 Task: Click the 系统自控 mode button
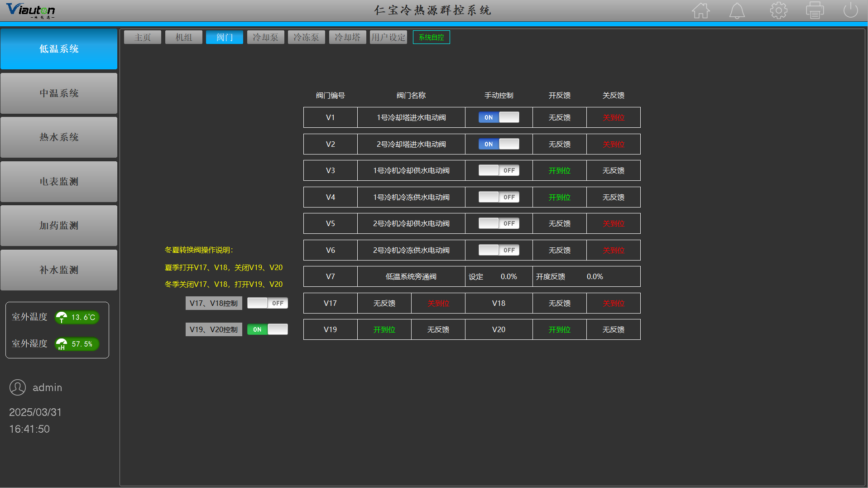(431, 37)
